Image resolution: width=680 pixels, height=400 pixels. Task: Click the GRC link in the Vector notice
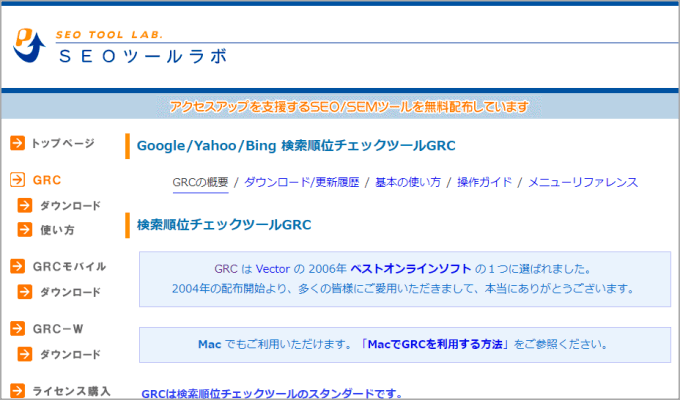(226, 269)
